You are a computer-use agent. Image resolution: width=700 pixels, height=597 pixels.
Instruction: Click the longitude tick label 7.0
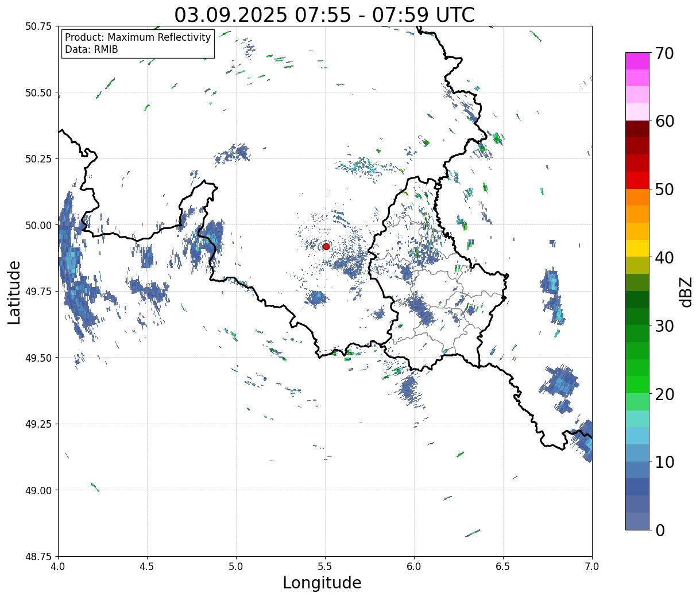592,567
